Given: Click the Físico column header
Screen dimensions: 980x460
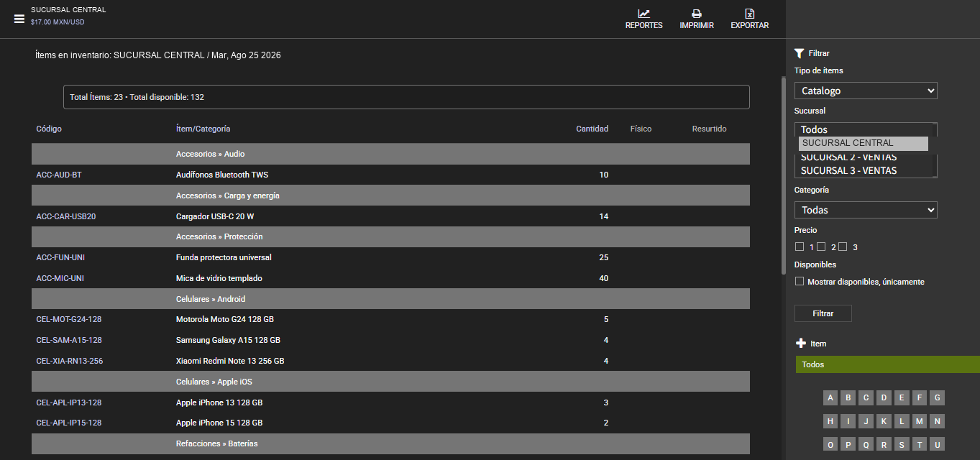Looking at the screenshot, I should (641, 129).
